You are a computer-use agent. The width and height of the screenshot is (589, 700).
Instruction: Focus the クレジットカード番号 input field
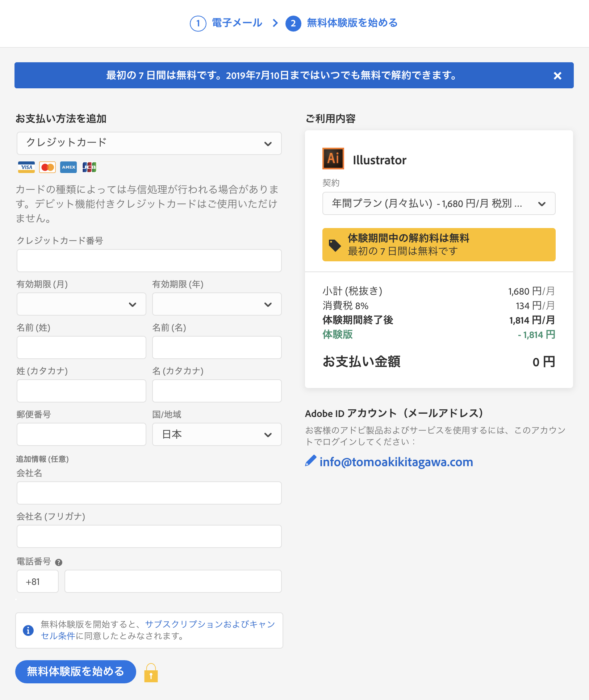[149, 261]
